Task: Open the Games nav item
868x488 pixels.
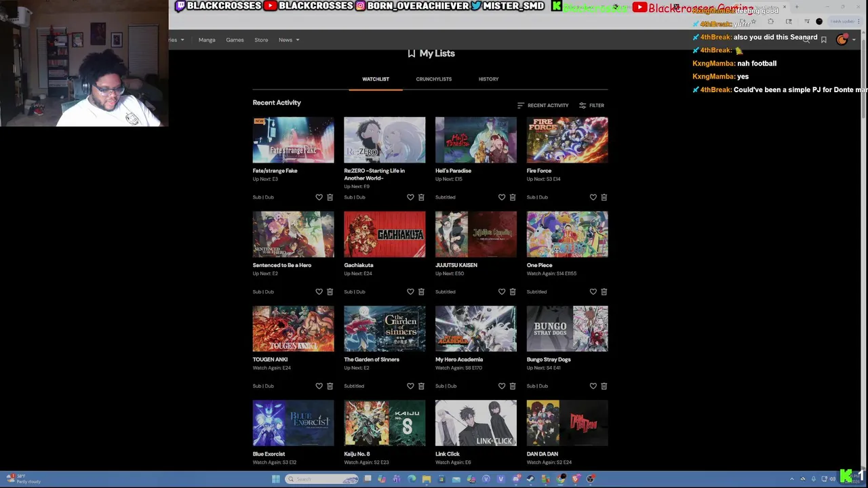Action: (235, 40)
